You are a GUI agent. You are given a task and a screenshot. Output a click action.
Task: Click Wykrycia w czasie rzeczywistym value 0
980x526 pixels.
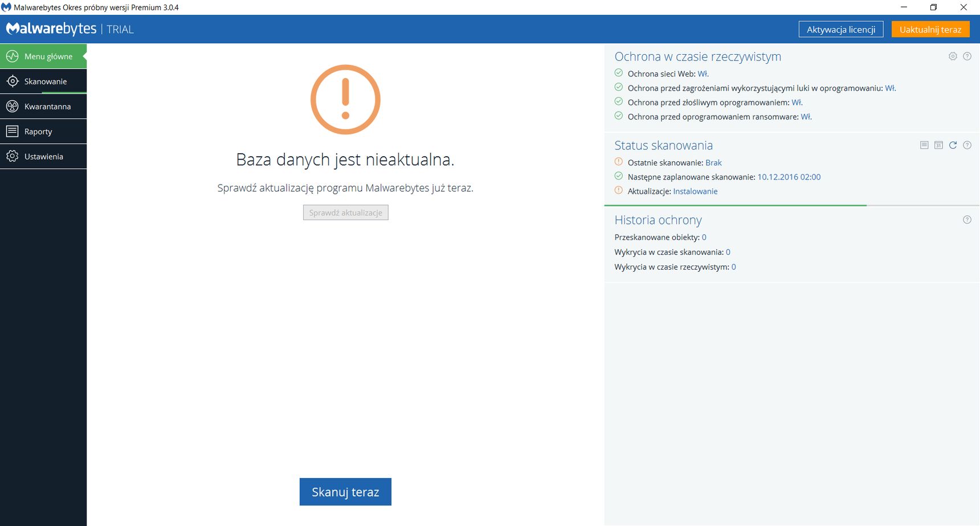pos(734,267)
